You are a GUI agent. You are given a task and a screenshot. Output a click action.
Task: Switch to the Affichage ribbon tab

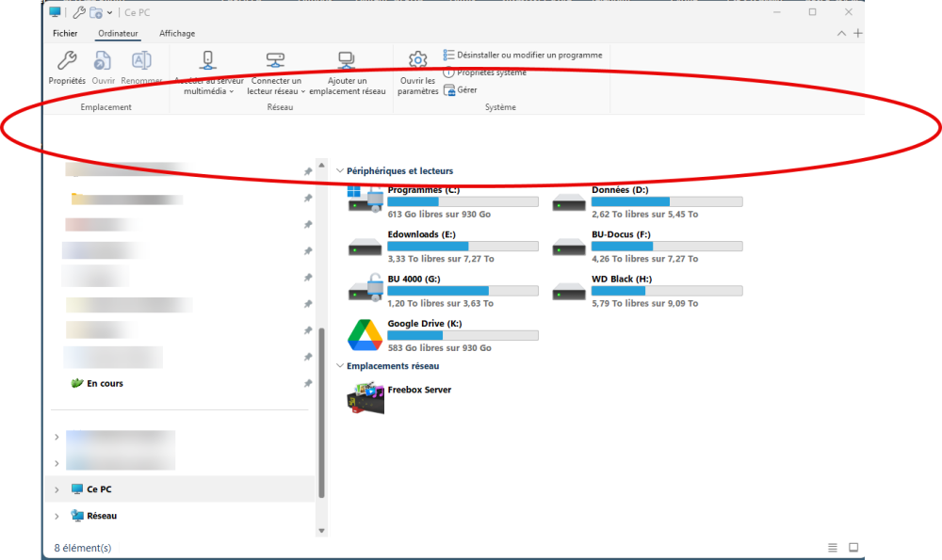(x=177, y=34)
